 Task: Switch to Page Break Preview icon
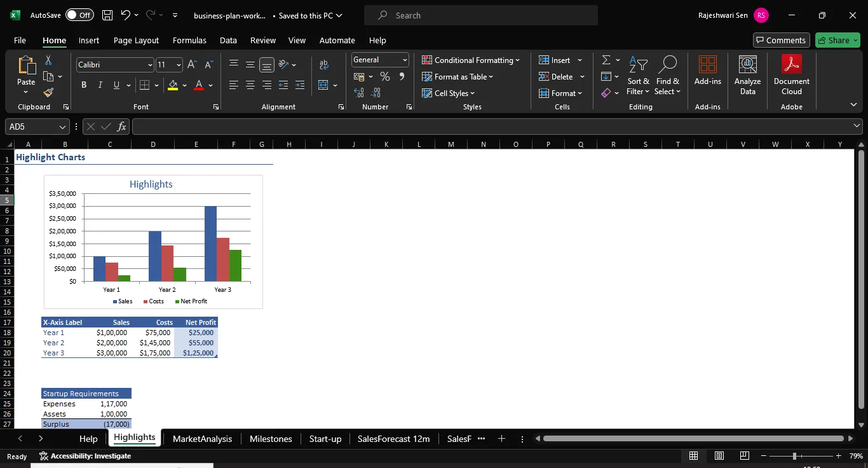pos(744,456)
